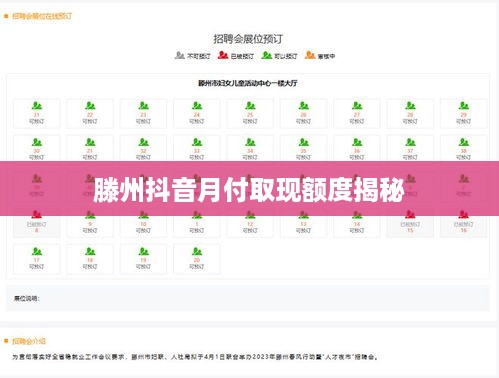Reserve booth number 33
The height and width of the screenshot is (378, 499).
[x=197, y=149]
